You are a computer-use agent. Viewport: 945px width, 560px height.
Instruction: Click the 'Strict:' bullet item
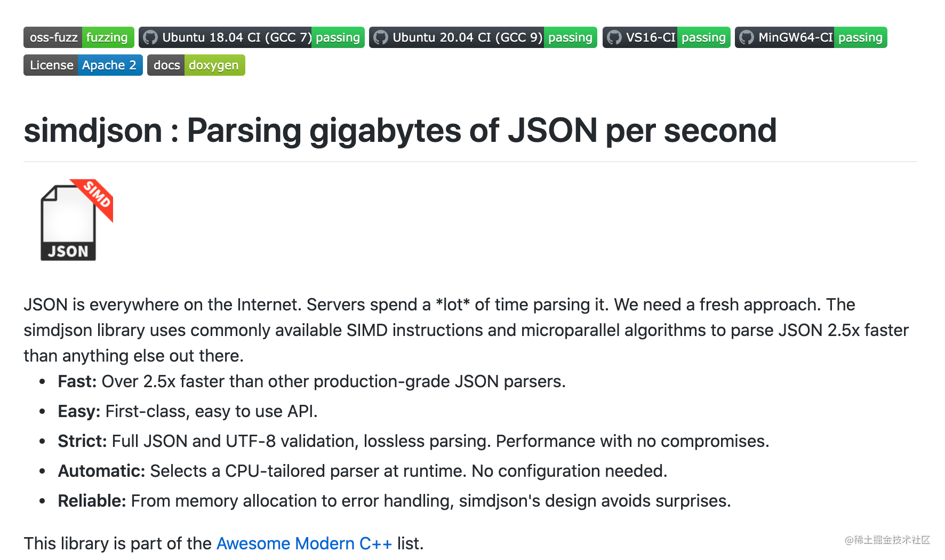click(x=82, y=441)
